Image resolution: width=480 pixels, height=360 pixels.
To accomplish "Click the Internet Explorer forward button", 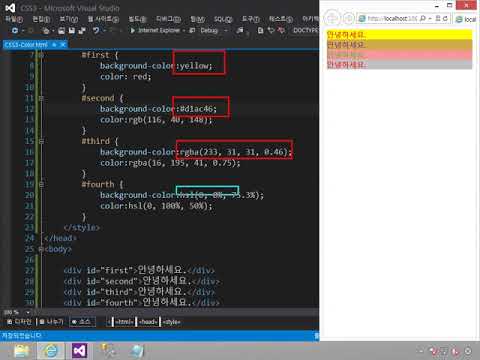I will 348,18.
